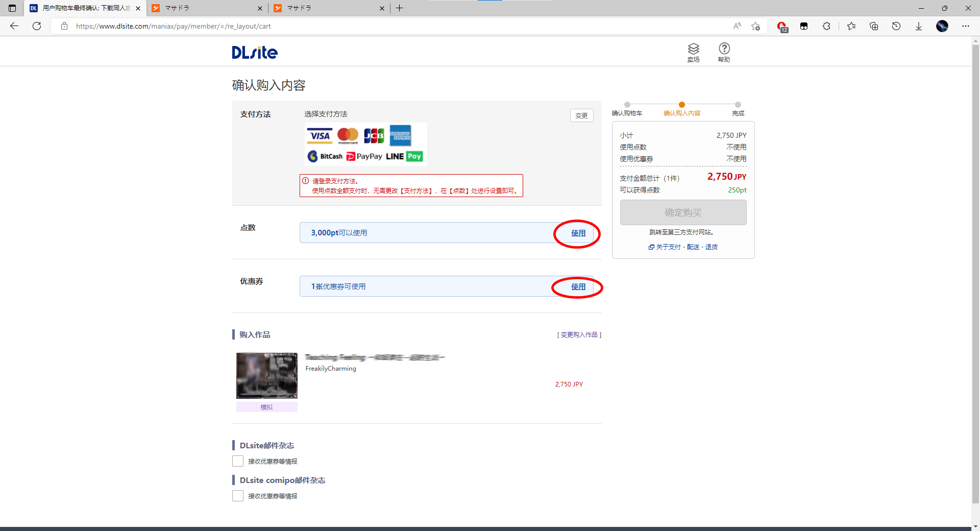Click the 确定购买 purchase button
The width and height of the screenshot is (980, 531).
click(683, 212)
